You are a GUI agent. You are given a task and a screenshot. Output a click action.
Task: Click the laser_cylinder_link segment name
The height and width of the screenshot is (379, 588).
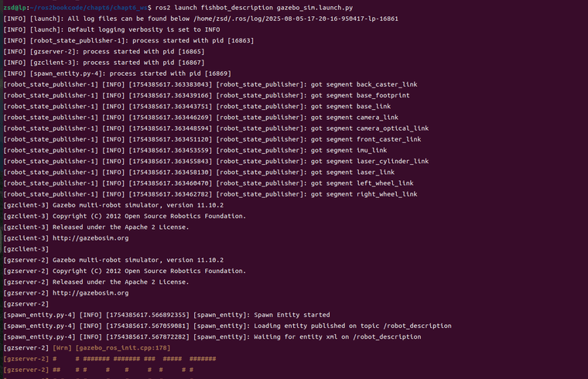point(392,161)
